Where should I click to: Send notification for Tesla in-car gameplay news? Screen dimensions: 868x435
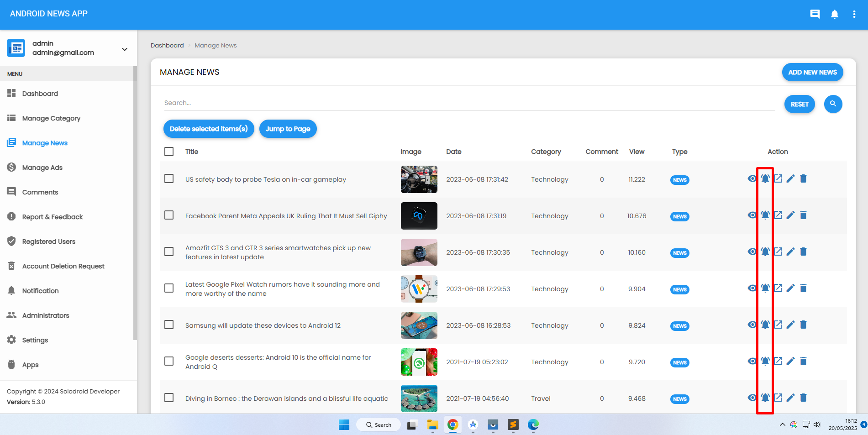pos(765,178)
